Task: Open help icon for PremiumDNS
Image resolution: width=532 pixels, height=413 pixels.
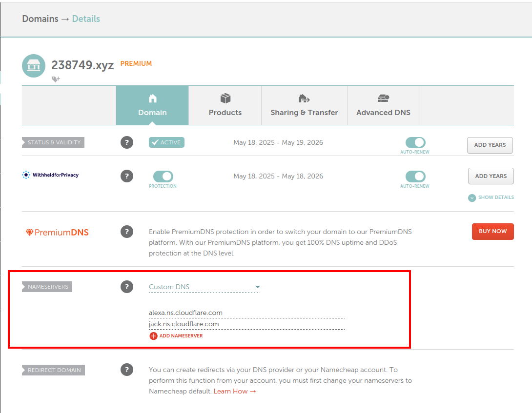Action: pos(127,232)
